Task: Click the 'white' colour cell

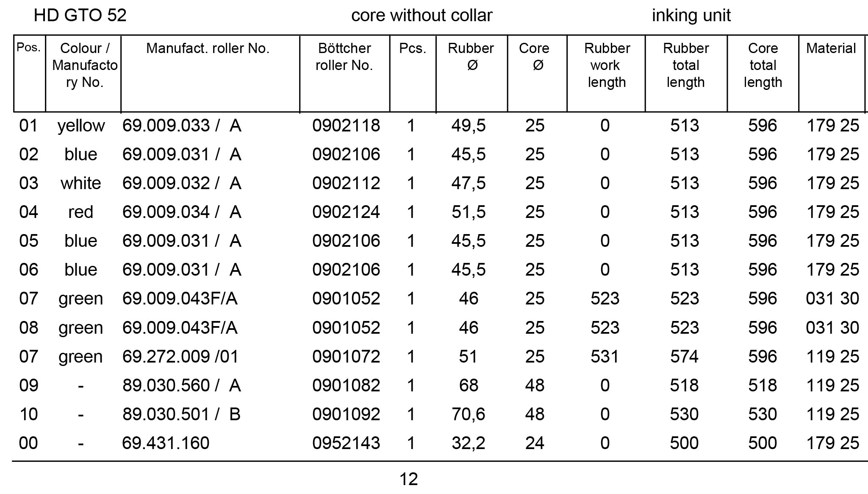Action: click(80, 183)
